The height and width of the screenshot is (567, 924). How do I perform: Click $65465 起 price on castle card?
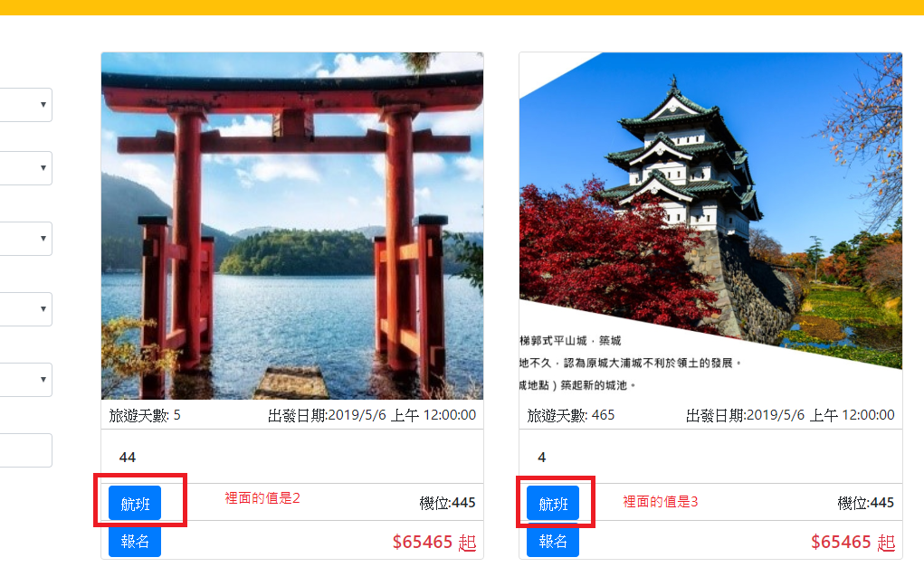click(853, 542)
